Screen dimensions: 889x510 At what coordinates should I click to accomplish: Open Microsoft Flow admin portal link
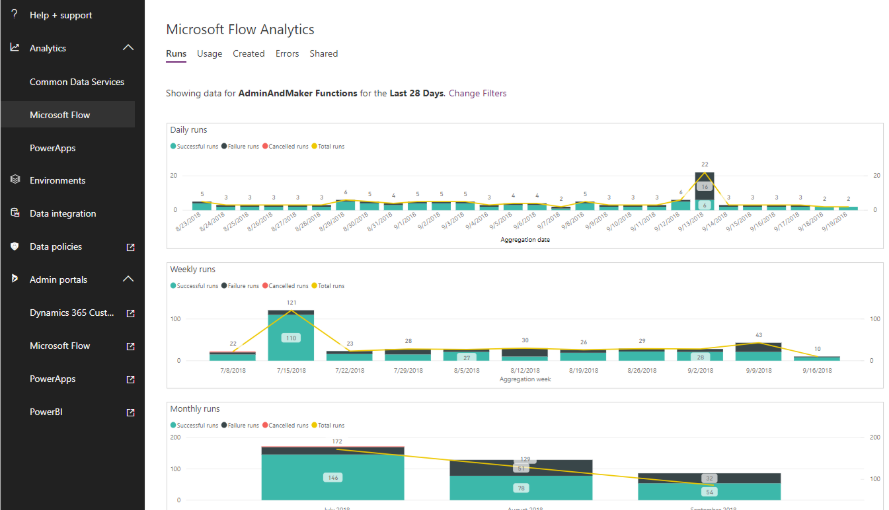60,346
